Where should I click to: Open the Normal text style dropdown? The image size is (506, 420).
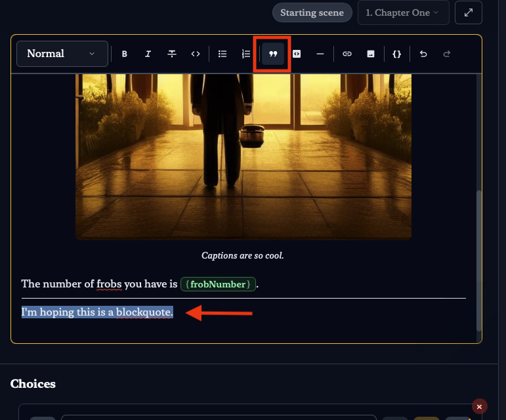pos(62,54)
